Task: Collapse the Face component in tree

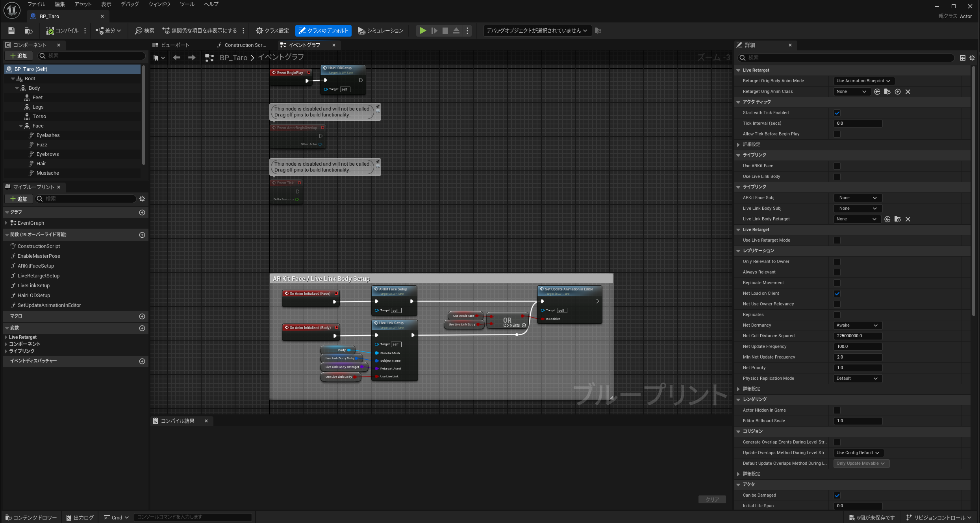Action: click(x=21, y=126)
